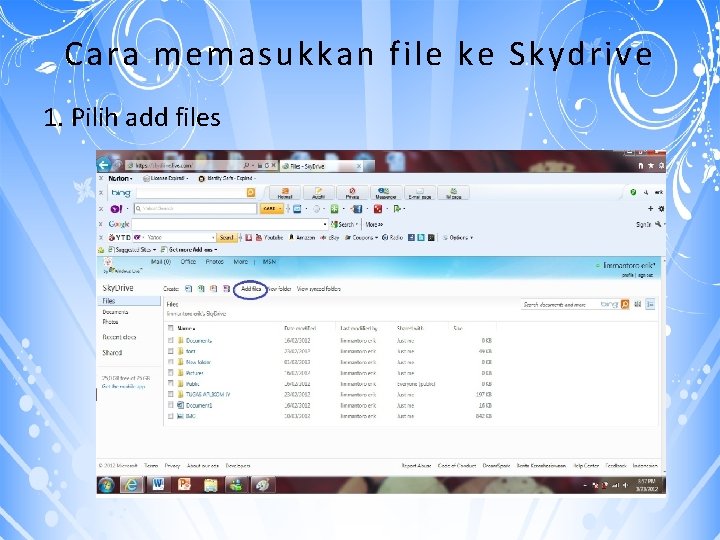Open the Windows Start button

tap(107, 485)
